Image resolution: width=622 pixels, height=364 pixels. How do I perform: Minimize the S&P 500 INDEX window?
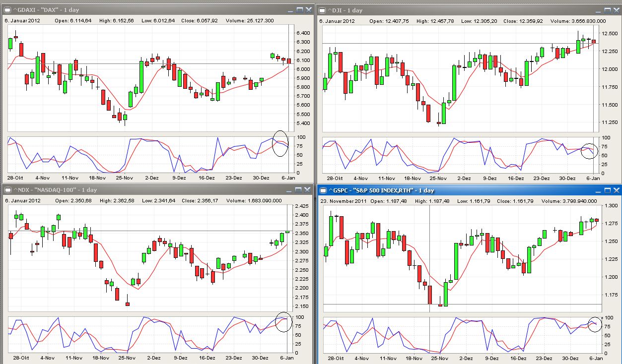click(x=599, y=190)
